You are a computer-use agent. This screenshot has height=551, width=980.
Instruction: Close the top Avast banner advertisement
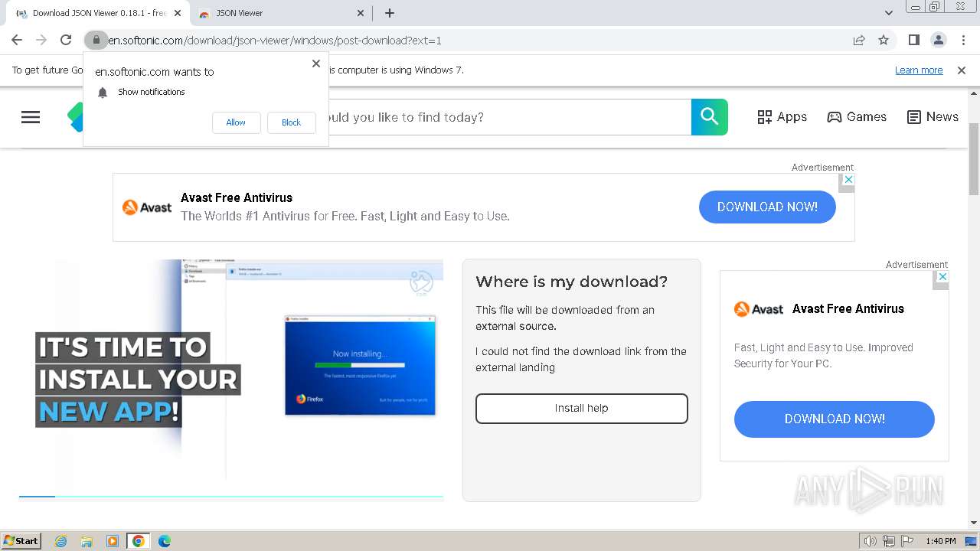848,179
